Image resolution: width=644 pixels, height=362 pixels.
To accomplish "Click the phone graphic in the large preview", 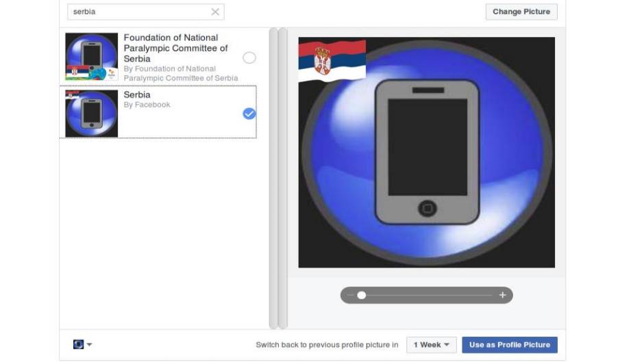I will click(427, 152).
